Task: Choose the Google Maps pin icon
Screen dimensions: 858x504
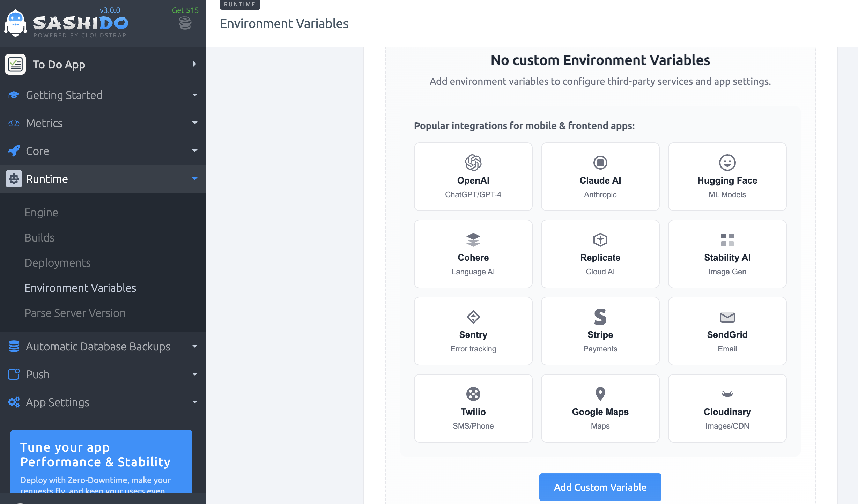Action: pyautogui.click(x=600, y=394)
